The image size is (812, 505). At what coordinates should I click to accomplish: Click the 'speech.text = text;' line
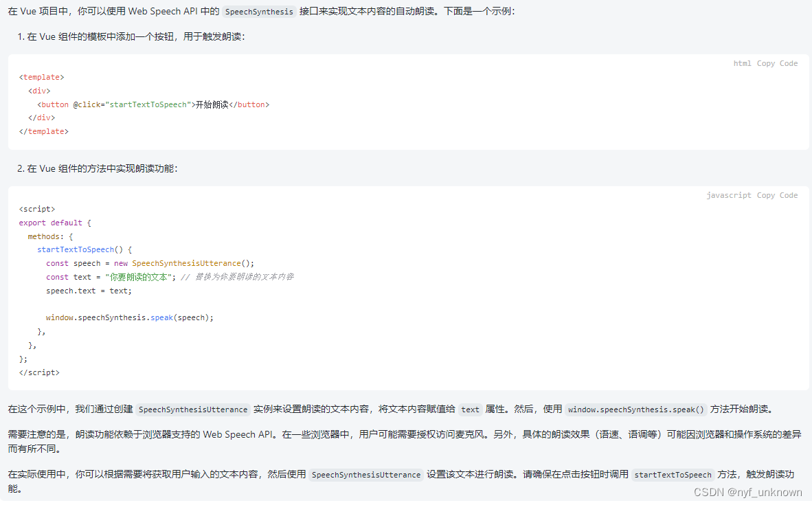[89, 291]
